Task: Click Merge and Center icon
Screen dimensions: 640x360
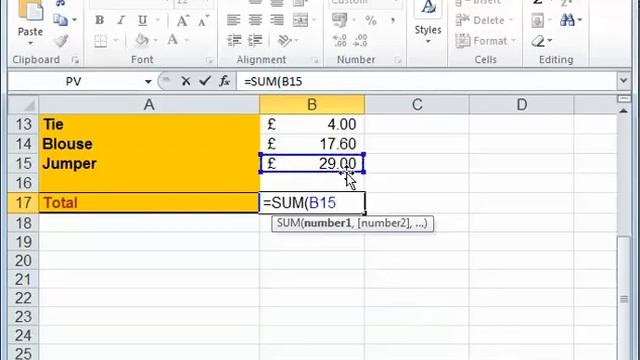Action: tap(300, 20)
